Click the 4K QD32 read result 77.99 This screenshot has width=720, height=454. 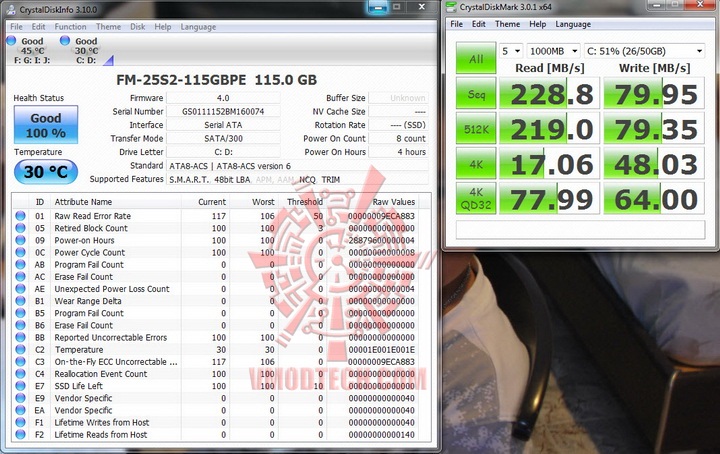tap(549, 199)
